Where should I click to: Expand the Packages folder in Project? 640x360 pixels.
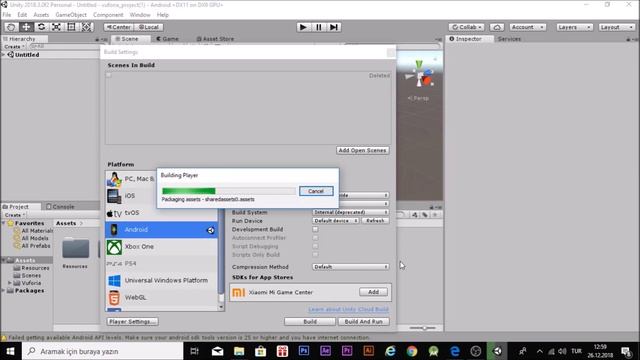click(4, 291)
